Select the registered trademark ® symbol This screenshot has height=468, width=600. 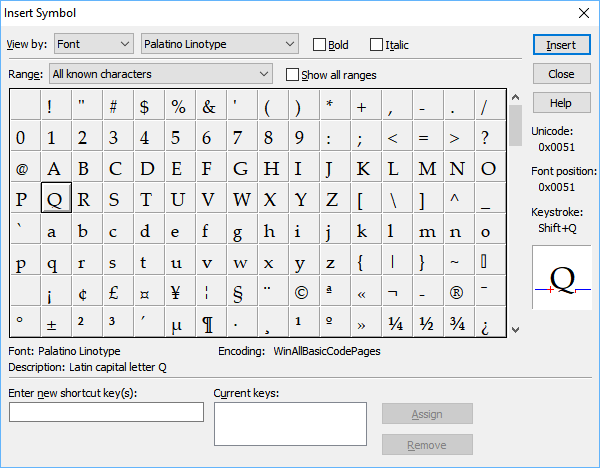456,293
